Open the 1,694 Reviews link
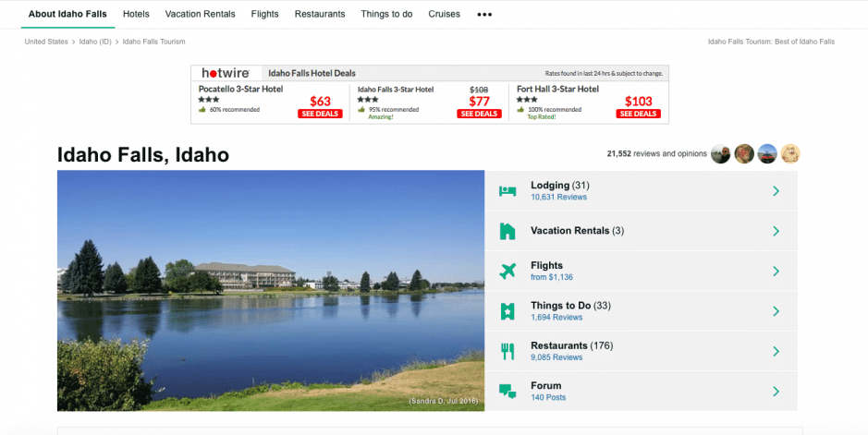This screenshot has width=868, height=435. click(556, 318)
